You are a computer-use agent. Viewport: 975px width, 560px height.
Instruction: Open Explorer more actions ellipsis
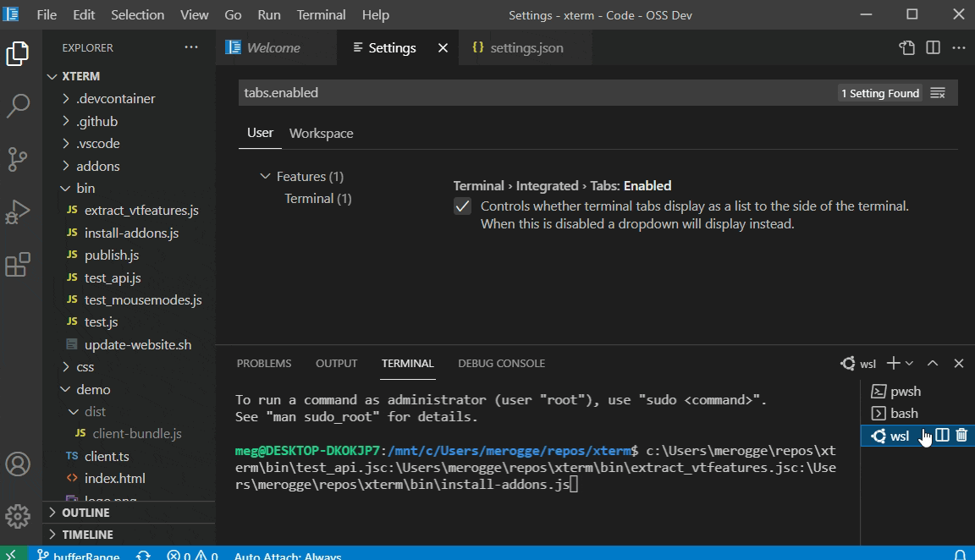191,47
